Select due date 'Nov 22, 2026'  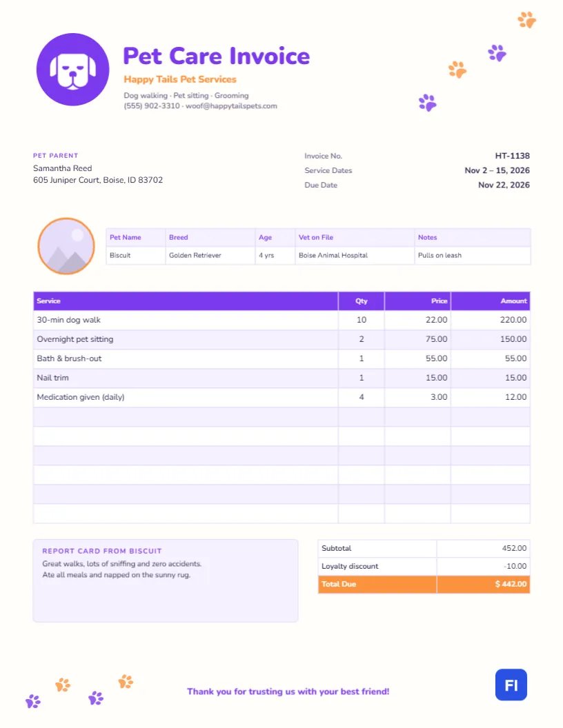pyautogui.click(x=504, y=185)
